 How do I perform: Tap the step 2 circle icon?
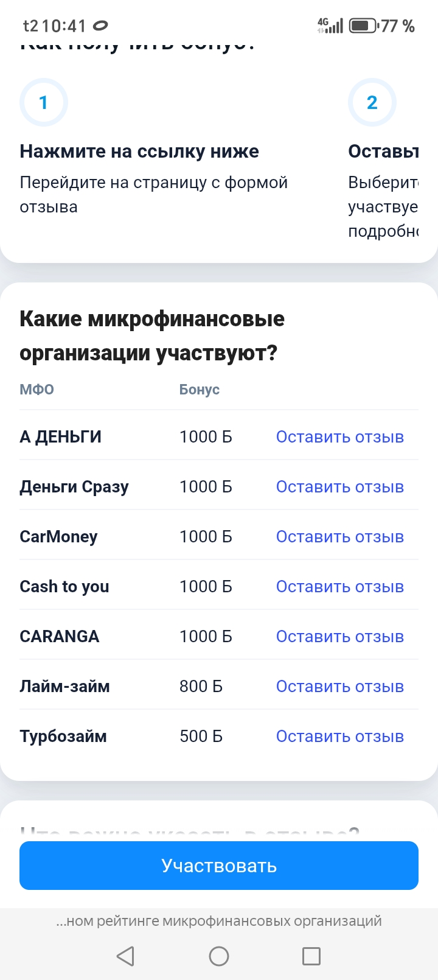click(372, 102)
